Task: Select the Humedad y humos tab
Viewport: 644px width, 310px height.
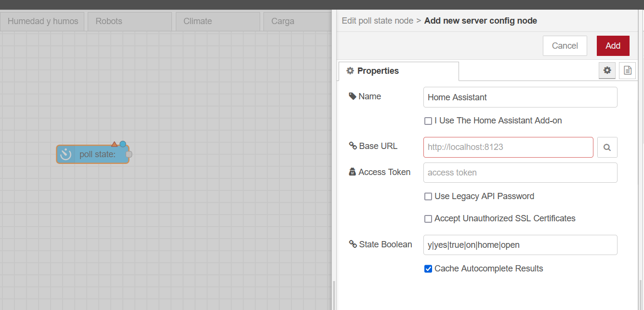Action: (42, 21)
